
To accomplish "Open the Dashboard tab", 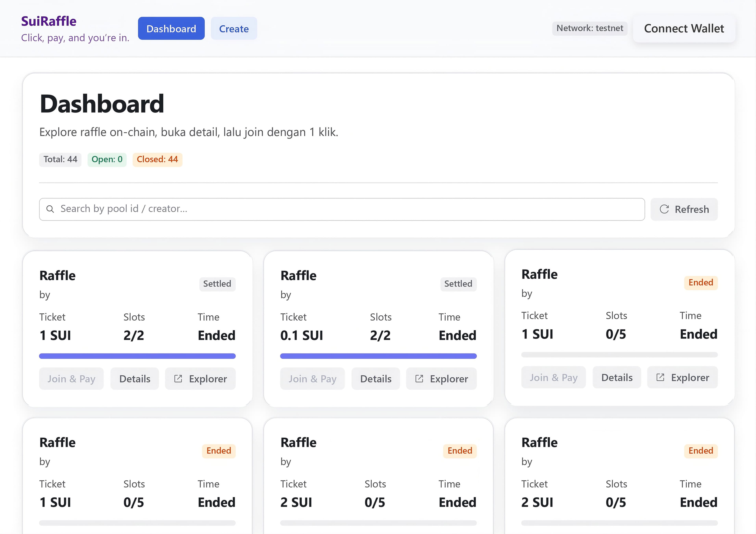I will [x=171, y=29].
